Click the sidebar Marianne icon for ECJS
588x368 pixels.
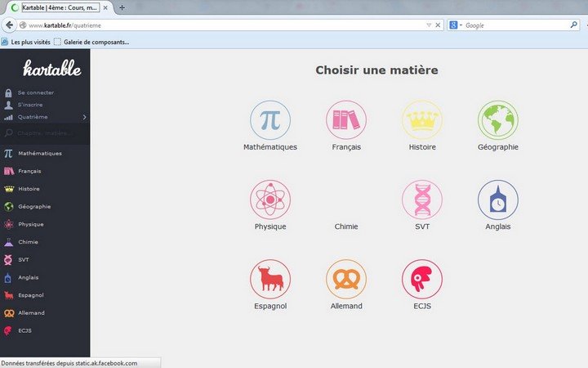coord(8,330)
